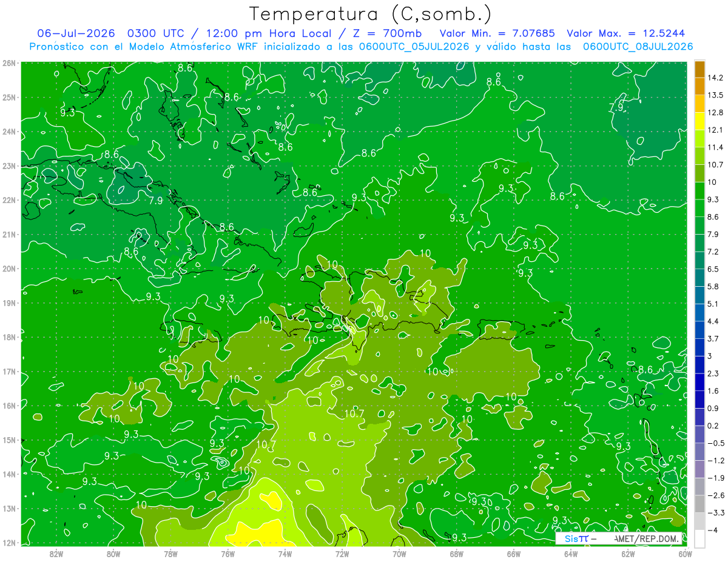Click the "-1.9" label on the color scale
The width and height of the screenshot is (728, 562).
tap(716, 478)
